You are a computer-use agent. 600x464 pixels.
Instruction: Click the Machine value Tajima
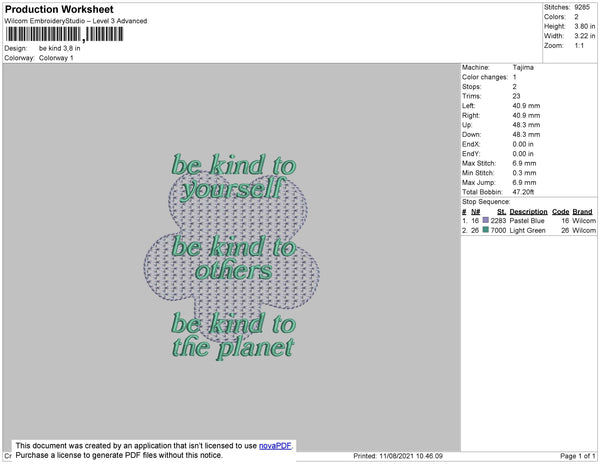click(523, 67)
